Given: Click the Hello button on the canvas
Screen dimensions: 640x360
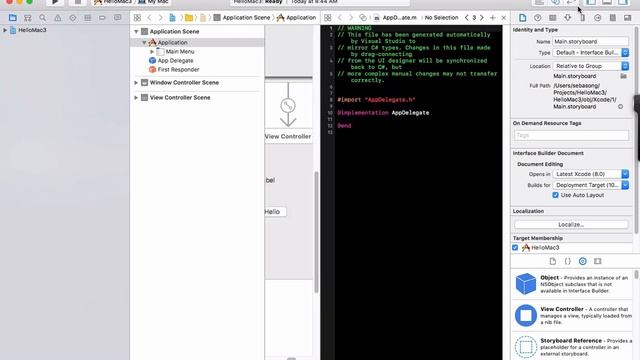Looking at the screenshot, I should point(275,211).
